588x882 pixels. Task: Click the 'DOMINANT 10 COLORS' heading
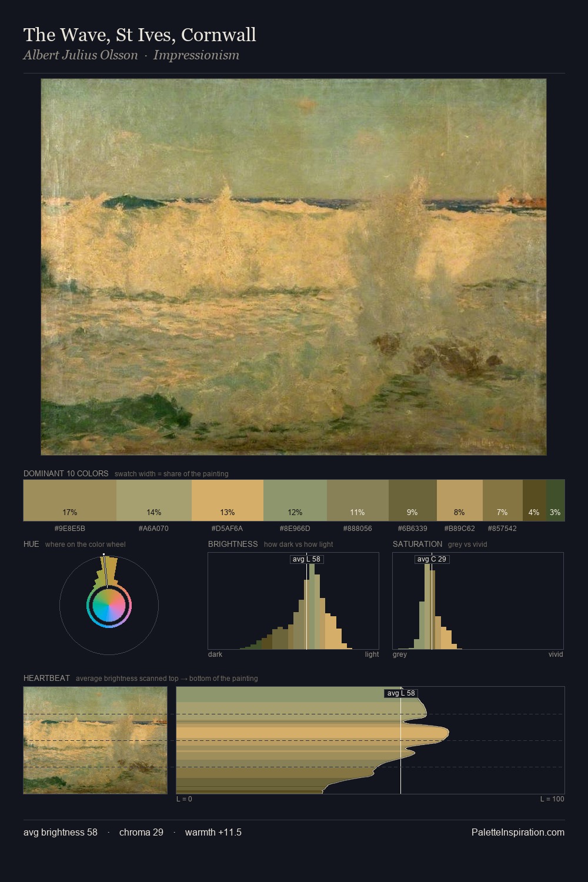coord(66,473)
